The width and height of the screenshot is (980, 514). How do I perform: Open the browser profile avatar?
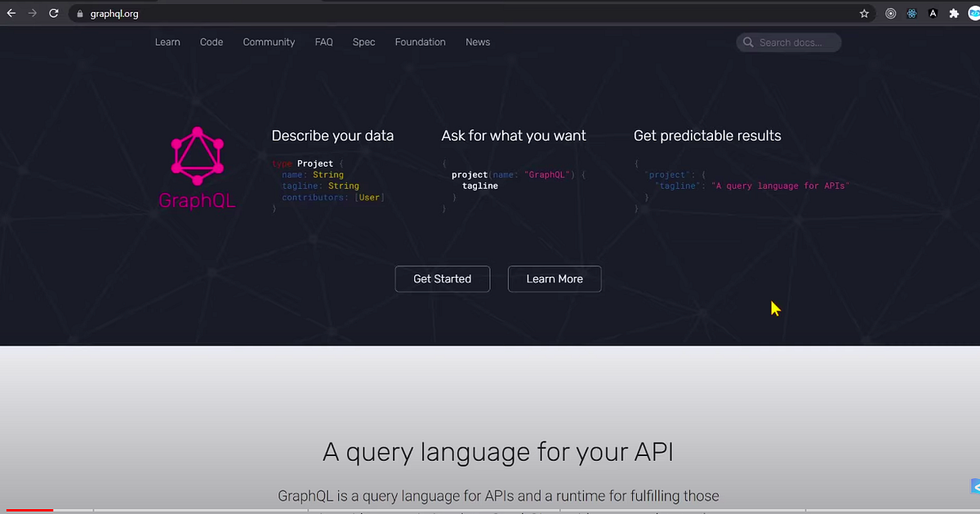[x=973, y=13]
